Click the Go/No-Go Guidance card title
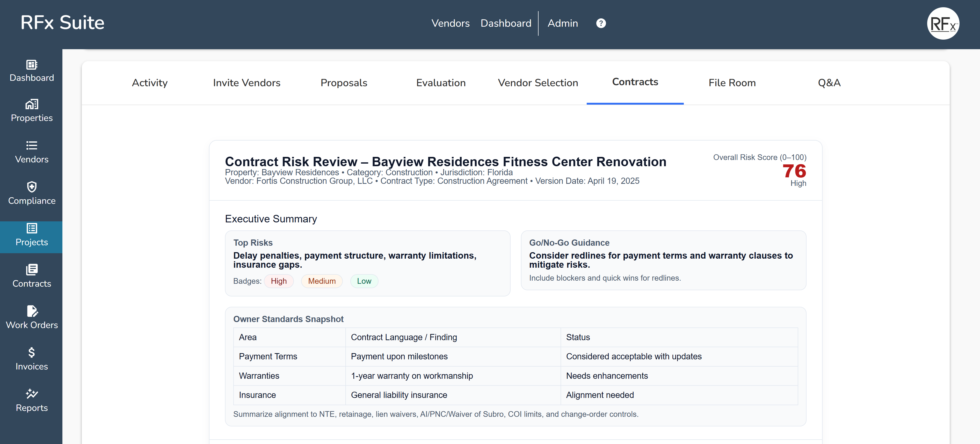980x444 pixels. point(569,243)
